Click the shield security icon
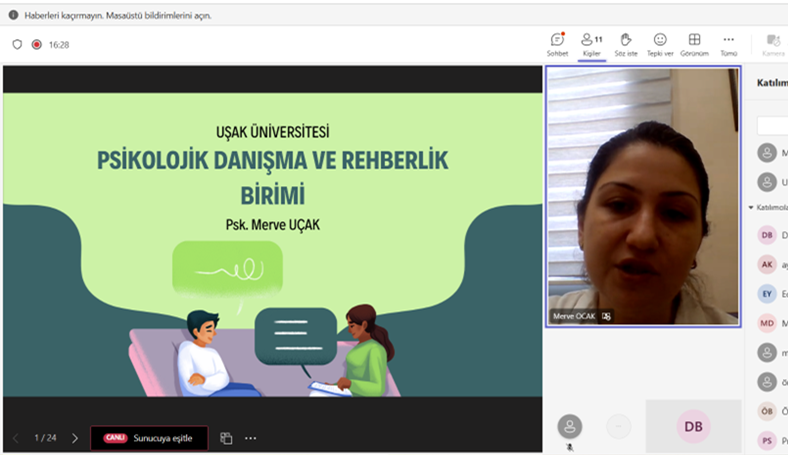The width and height of the screenshot is (788, 455). coord(17,45)
